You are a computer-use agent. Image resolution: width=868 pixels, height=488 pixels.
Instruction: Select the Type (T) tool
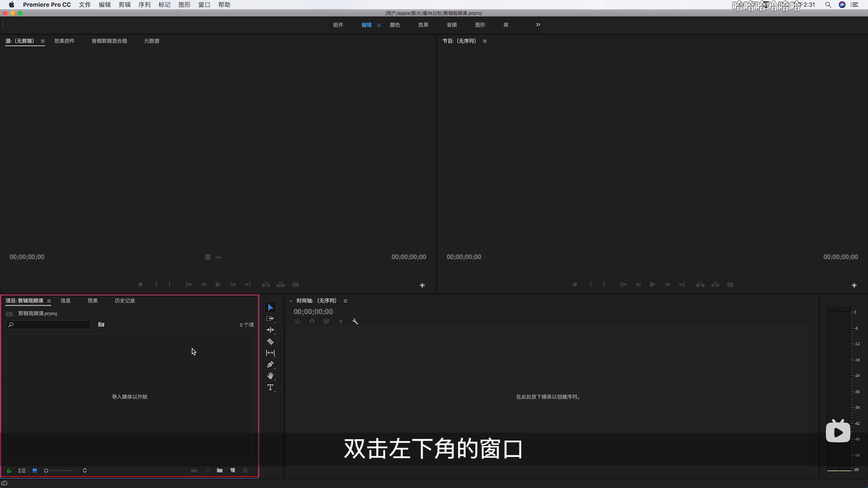(270, 388)
